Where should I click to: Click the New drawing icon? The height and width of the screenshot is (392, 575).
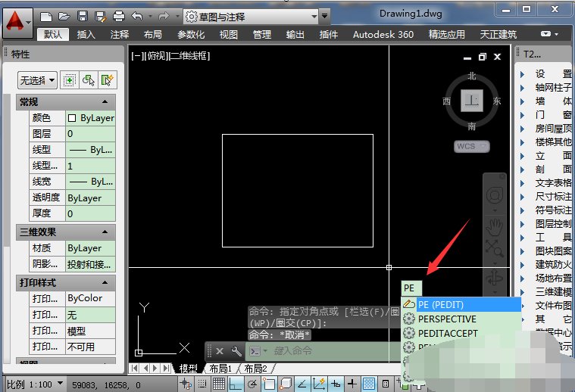pyautogui.click(x=46, y=16)
